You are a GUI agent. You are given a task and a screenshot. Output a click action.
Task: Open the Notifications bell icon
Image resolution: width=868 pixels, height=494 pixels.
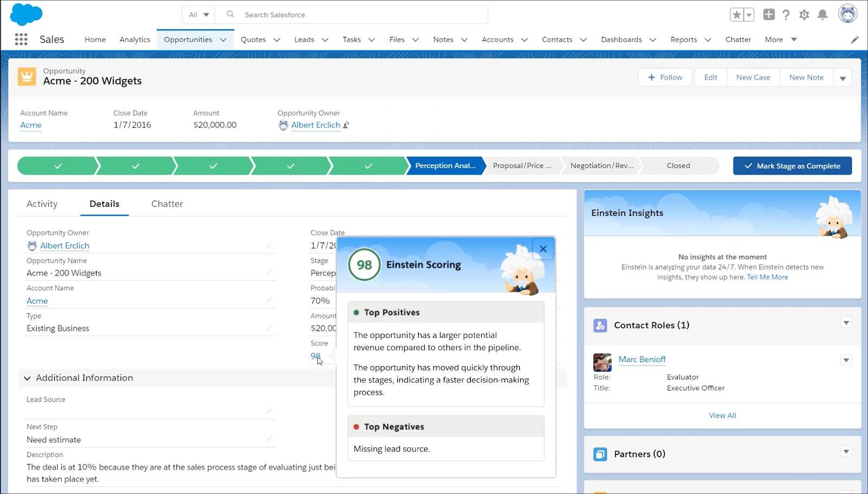pos(822,15)
